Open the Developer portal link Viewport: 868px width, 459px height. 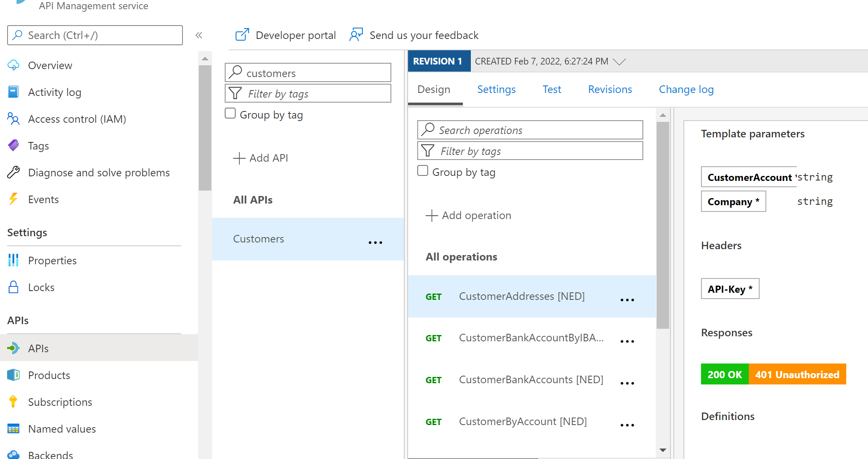pos(285,35)
